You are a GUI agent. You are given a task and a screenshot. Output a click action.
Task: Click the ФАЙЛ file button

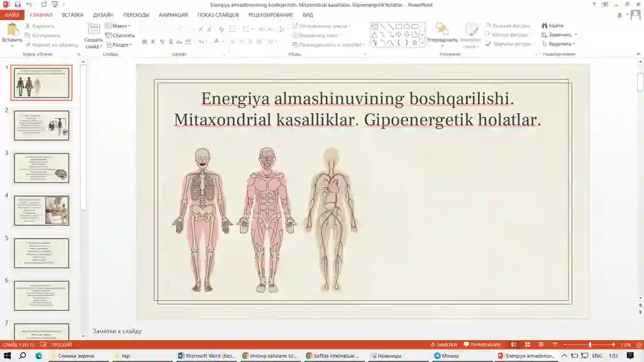[x=12, y=14]
